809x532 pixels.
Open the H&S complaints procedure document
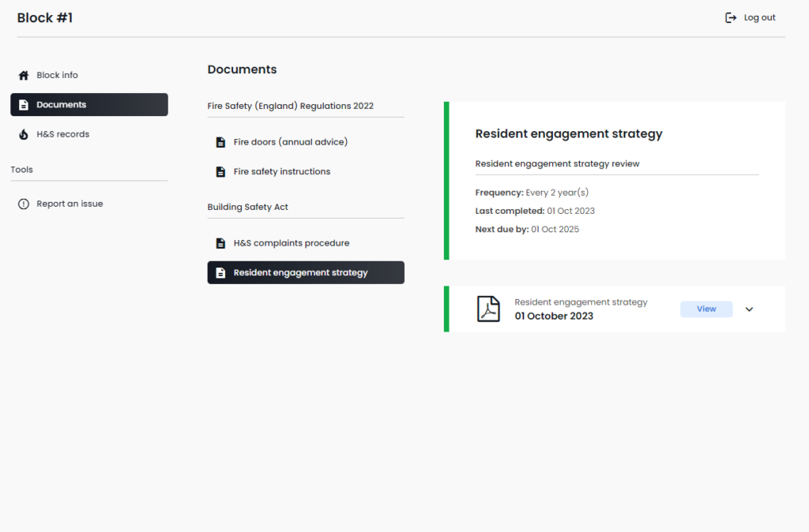pos(292,243)
